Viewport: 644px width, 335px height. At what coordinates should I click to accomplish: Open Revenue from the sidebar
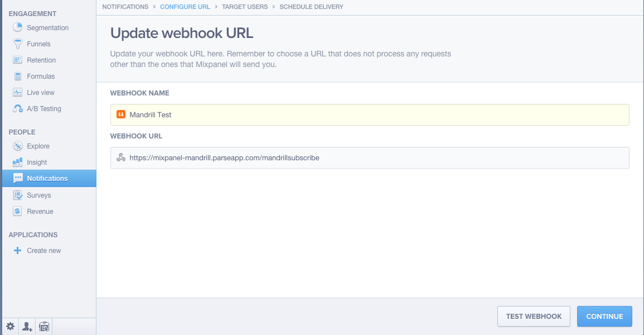[x=40, y=211]
